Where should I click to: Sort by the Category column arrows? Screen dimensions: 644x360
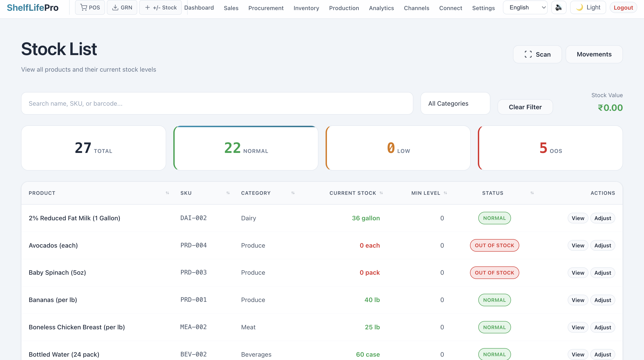[293, 193]
